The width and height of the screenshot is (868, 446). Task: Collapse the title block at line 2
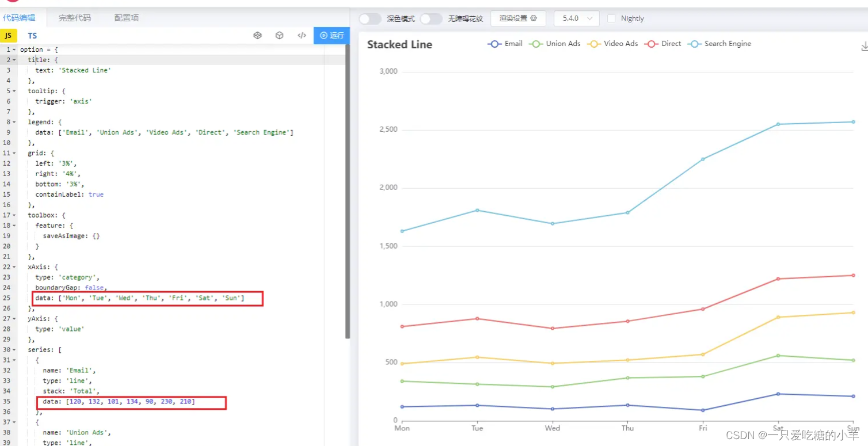(14, 60)
